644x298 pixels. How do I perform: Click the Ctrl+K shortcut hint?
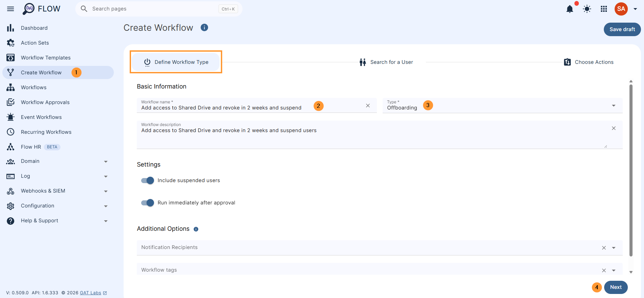[x=228, y=9]
